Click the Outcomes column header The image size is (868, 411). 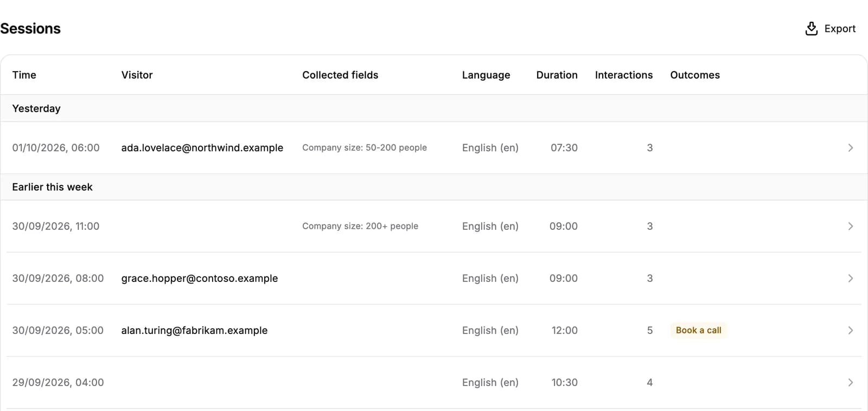pyautogui.click(x=695, y=75)
